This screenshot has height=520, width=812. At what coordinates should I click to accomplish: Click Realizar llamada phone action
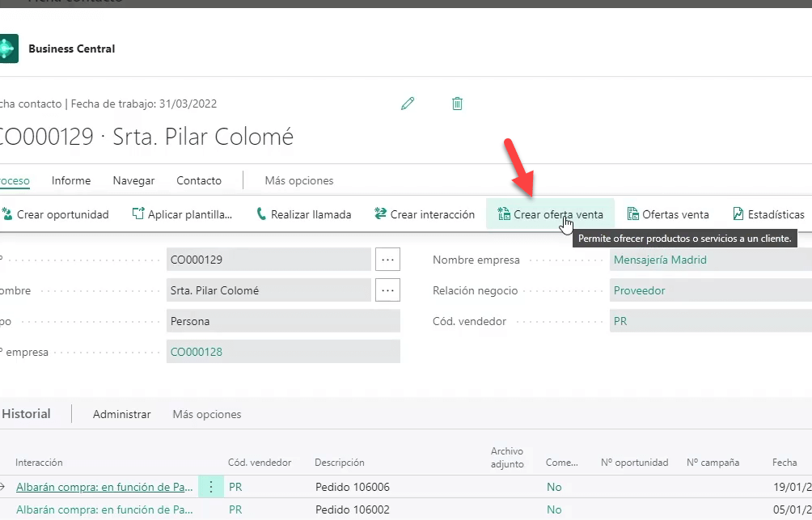click(x=303, y=214)
